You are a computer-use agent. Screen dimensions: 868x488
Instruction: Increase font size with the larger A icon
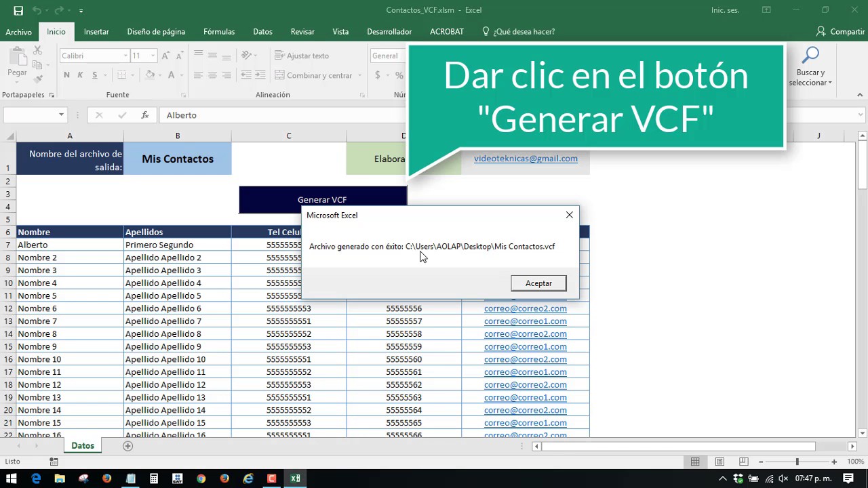[165, 56]
